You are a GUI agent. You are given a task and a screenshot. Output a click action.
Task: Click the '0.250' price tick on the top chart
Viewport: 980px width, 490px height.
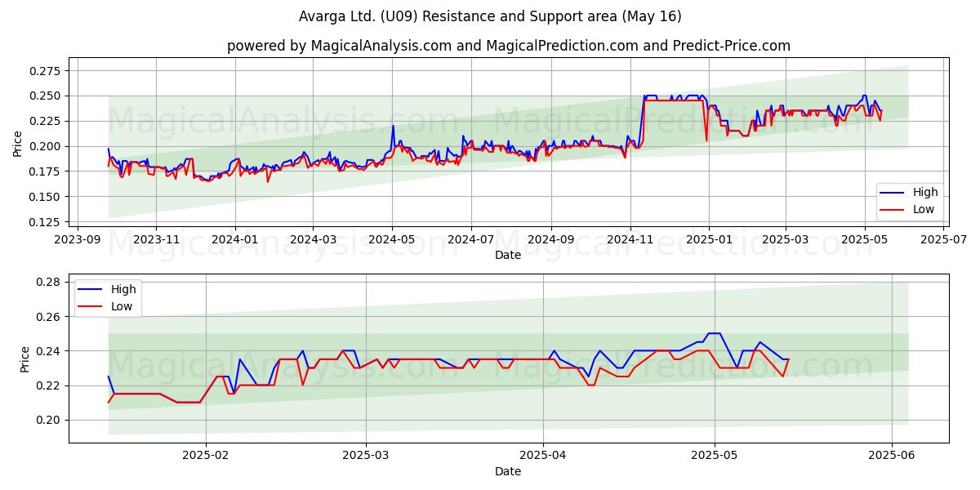coord(47,96)
